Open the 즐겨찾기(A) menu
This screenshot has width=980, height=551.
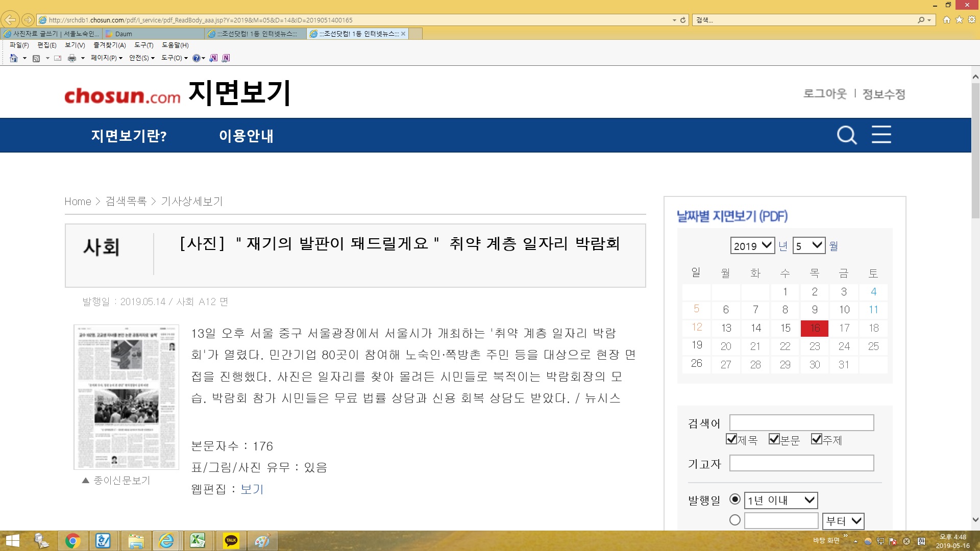(x=109, y=45)
